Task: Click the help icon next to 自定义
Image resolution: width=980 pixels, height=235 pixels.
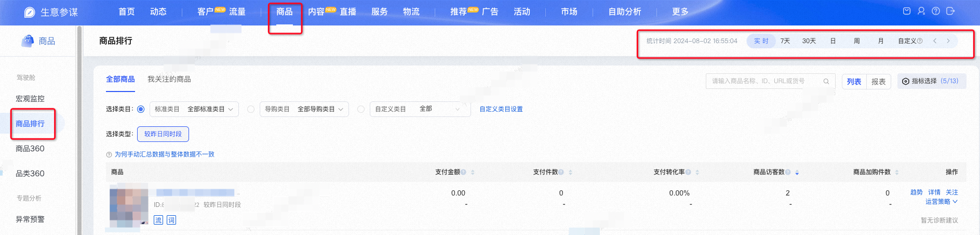Action: (x=920, y=41)
